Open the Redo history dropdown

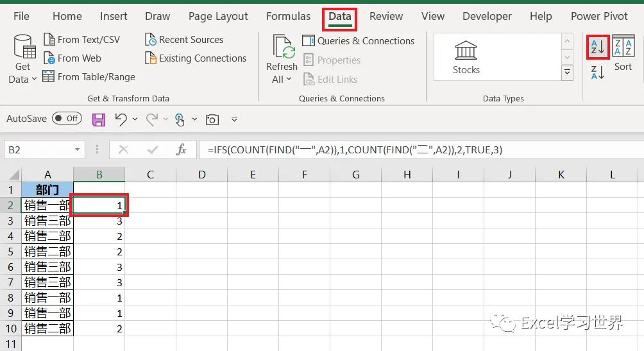165,119
